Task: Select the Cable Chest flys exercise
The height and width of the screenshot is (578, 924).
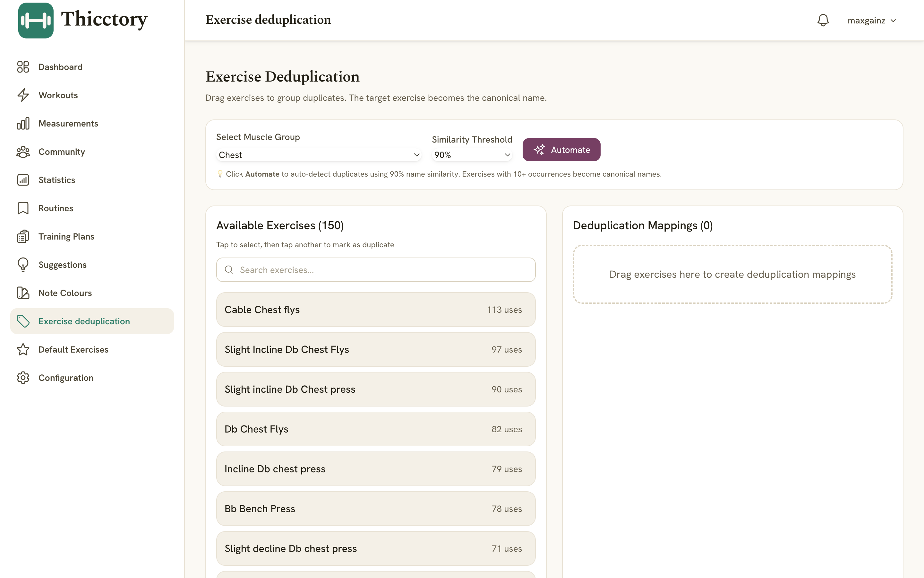Action: click(376, 310)
